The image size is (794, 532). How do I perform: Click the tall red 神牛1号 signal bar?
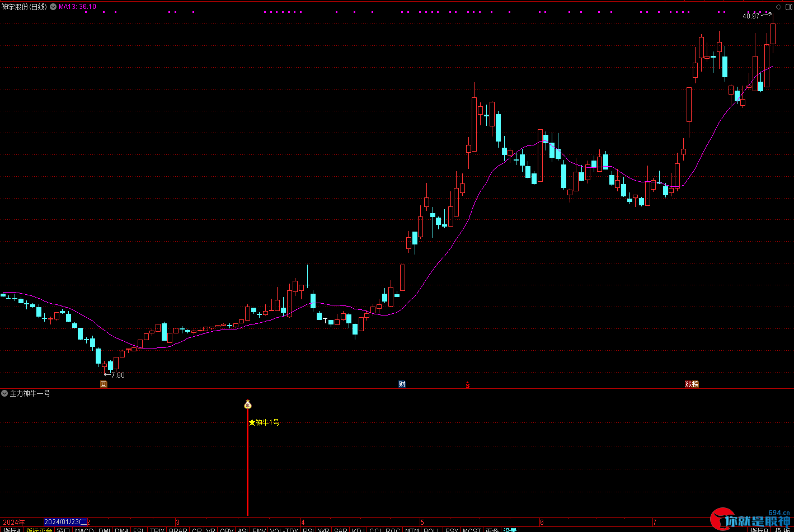247,462
